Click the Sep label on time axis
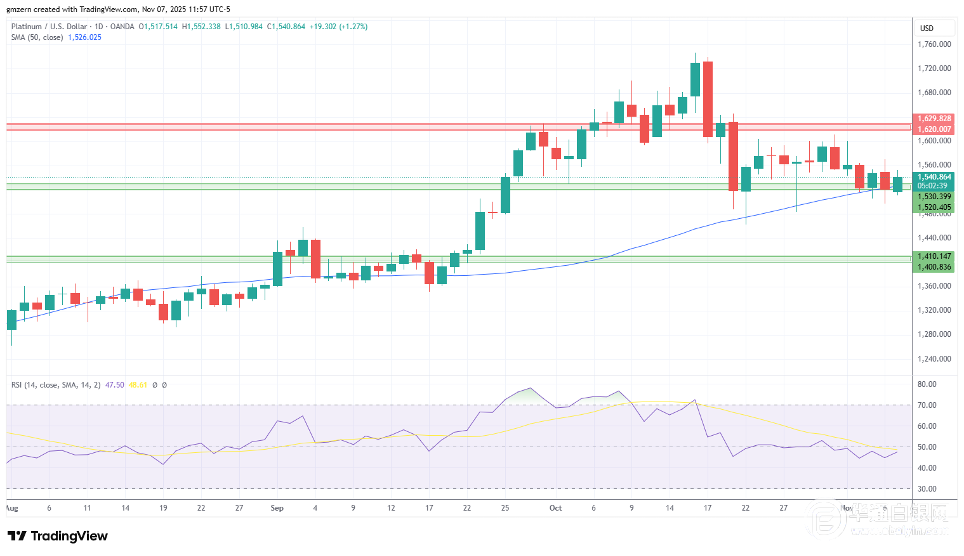The height and width of the screenshot is (556, 964). point(277,508)
